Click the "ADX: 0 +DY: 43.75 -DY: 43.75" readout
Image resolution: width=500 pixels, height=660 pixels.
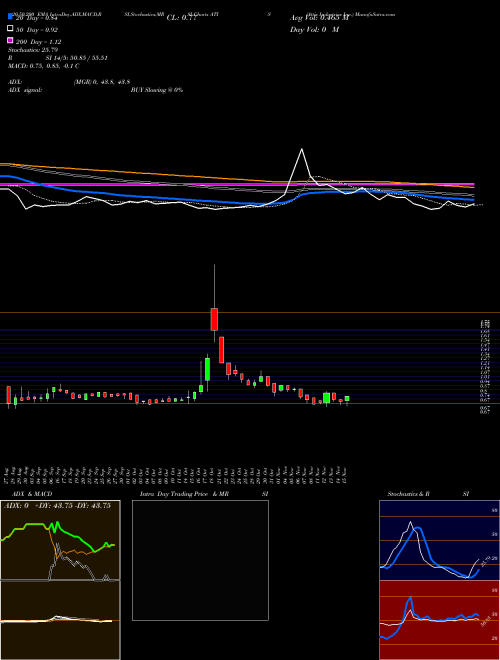pos(57,506)
